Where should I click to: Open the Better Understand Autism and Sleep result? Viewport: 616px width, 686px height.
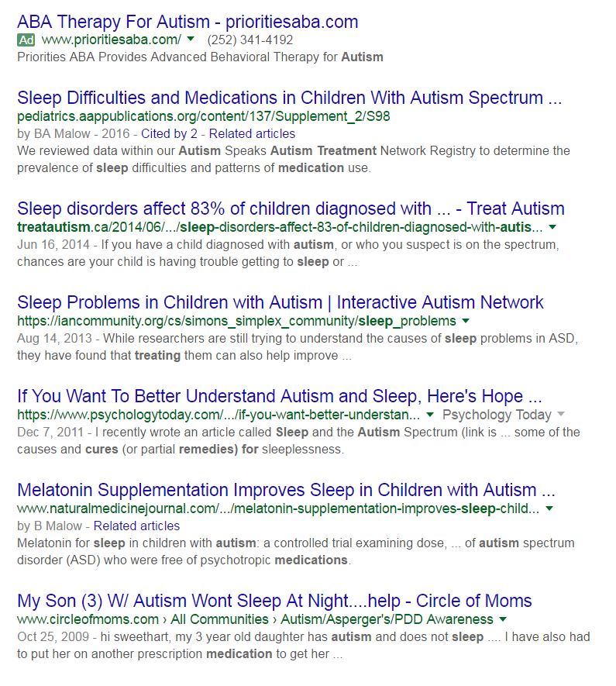(280, 396)
